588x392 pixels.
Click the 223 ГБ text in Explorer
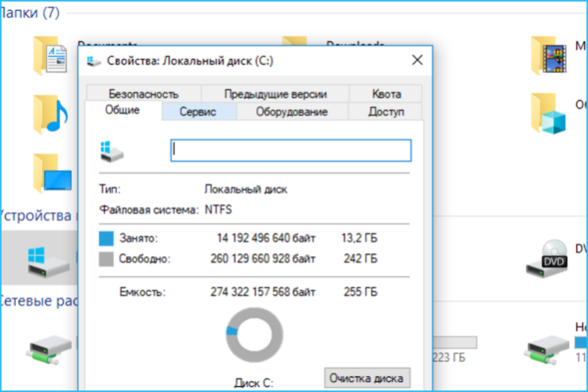[449, 358]
